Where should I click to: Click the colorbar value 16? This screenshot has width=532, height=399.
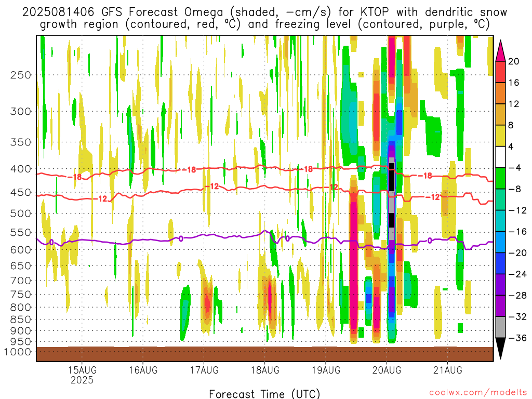[514, 83]
